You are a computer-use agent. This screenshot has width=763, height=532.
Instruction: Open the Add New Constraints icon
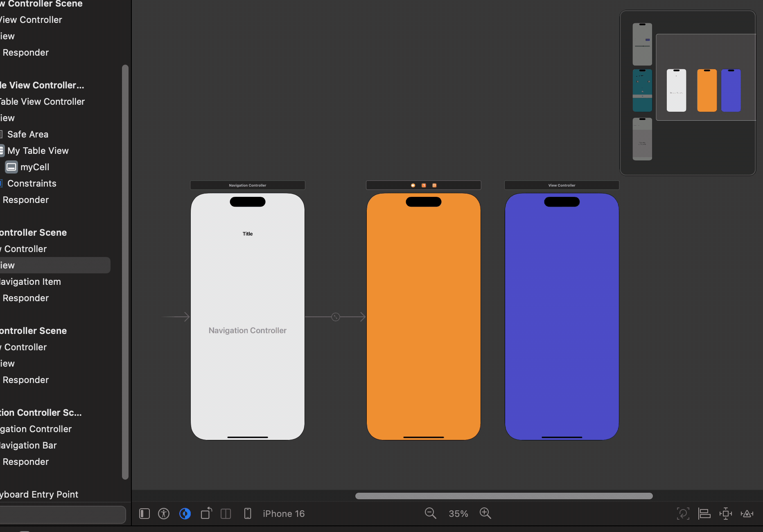tap(726, 514)
